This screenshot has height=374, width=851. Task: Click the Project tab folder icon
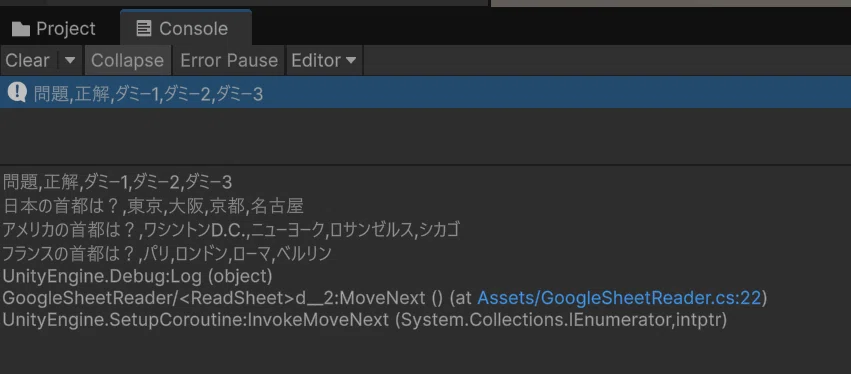click(x=21, y=29)
